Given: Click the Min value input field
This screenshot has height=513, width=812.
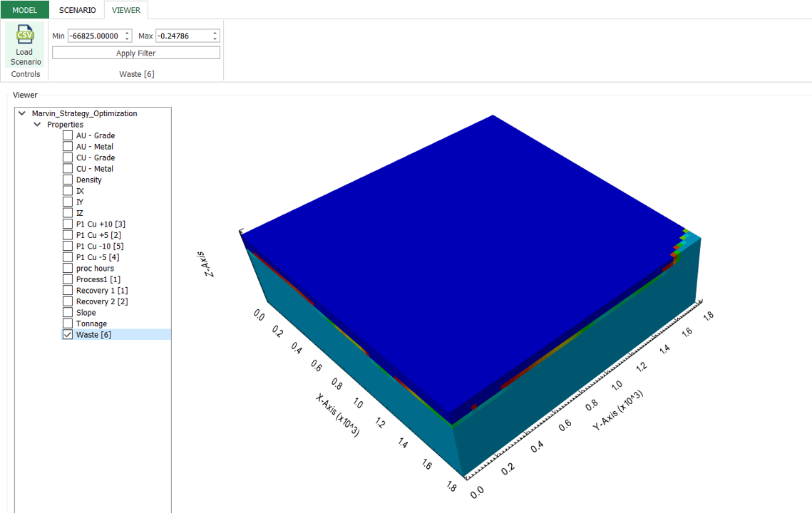Looking at the screenshot, I should pyautogui.click(x=95, y=36).
